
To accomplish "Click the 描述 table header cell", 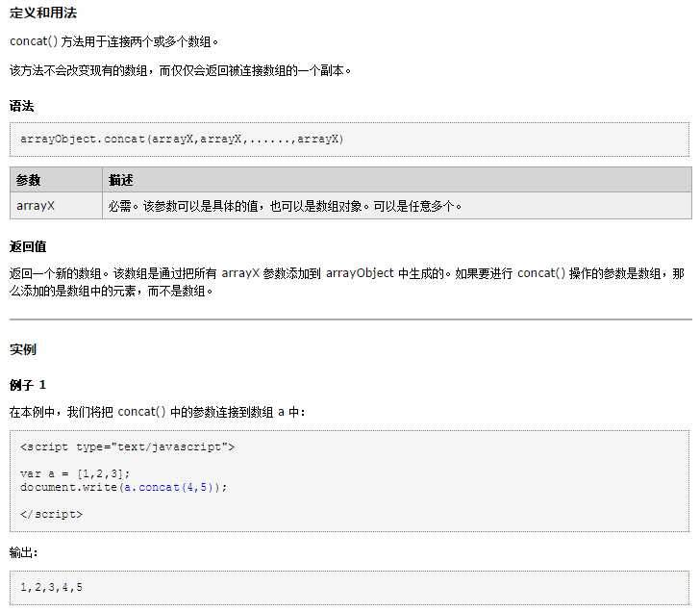I will 397,180.
